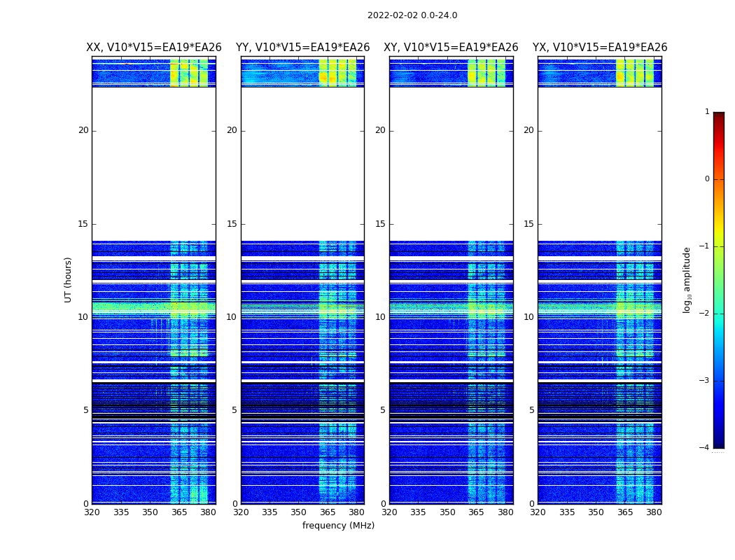Click the bright band near UT 10 in the XX panel
The width and height of the screenshot is (735, 560).
click(x=154, y=307)
